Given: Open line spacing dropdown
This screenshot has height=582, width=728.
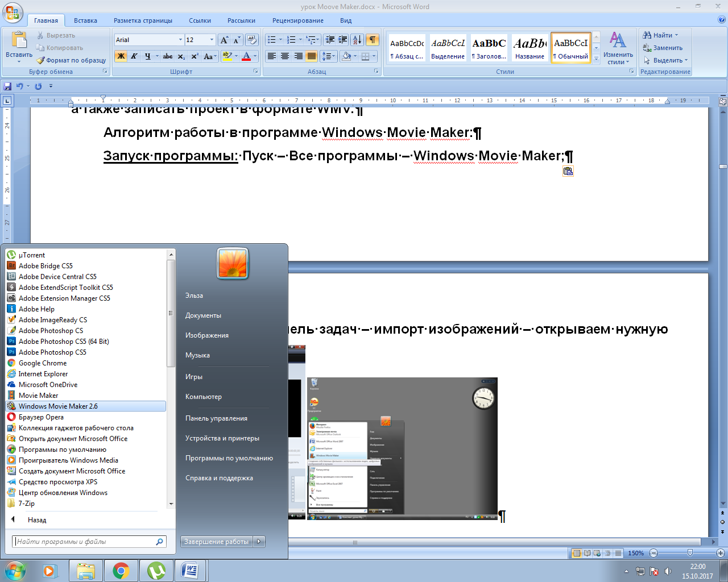Looking at the screenshot, I should pos(328,56).
